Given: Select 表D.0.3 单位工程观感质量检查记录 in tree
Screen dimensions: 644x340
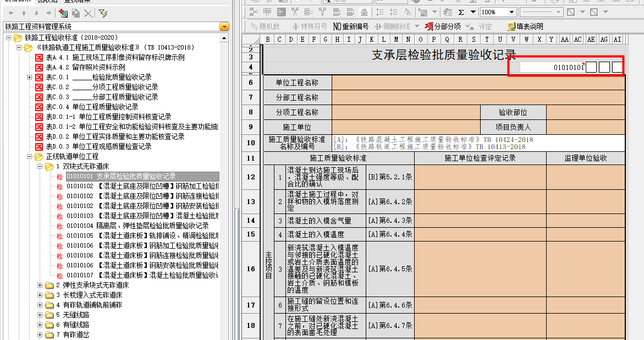Looking at the screenshot, I should [x=98, y=146].
